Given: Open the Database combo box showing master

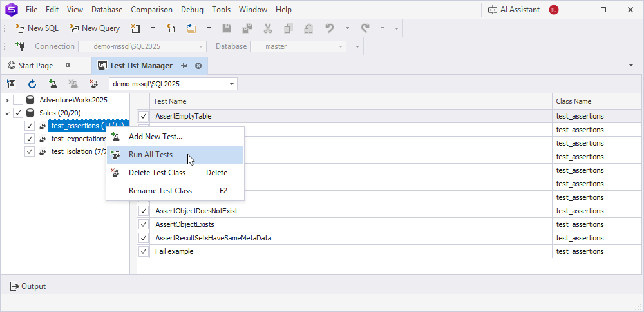Looking at the screenshot, I should click(x=298, y=46).
